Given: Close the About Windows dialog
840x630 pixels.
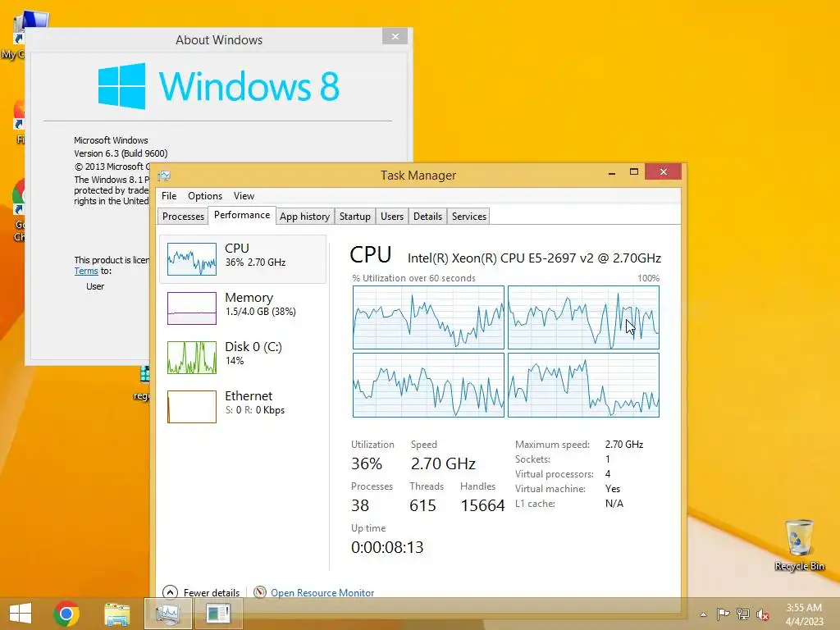Looking at the screenshot, I should (x=395, y=36).
